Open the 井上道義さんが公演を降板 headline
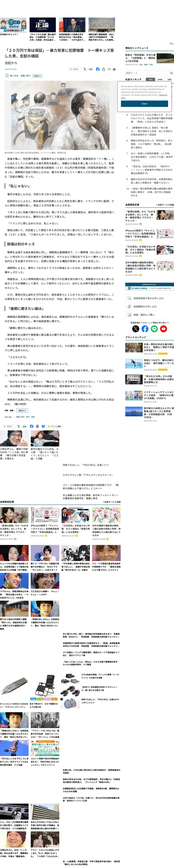The height and width of the screenshot is (868, 174). 90,497
